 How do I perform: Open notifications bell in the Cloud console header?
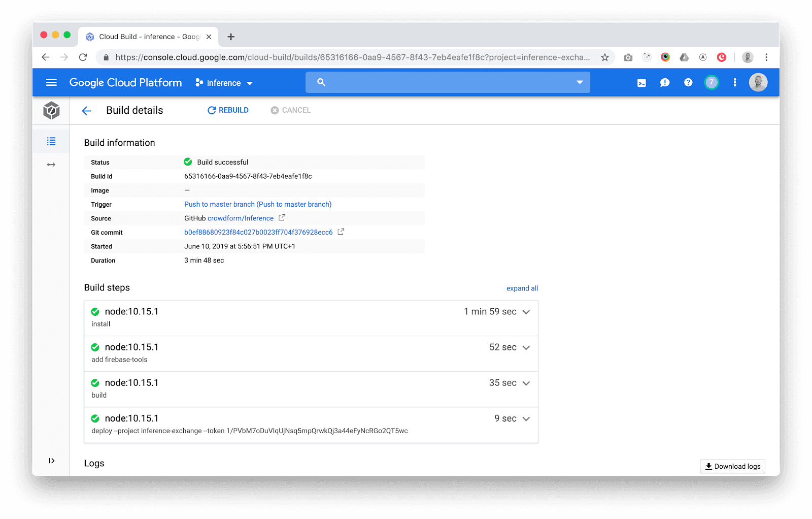(664, 82)
